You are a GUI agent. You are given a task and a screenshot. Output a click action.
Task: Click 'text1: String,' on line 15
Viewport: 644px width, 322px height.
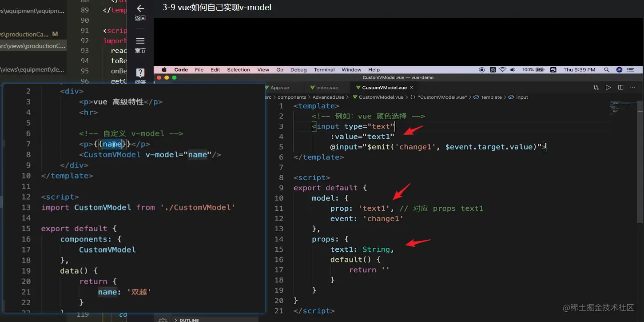pyautogui.click(x=362, y=249)
